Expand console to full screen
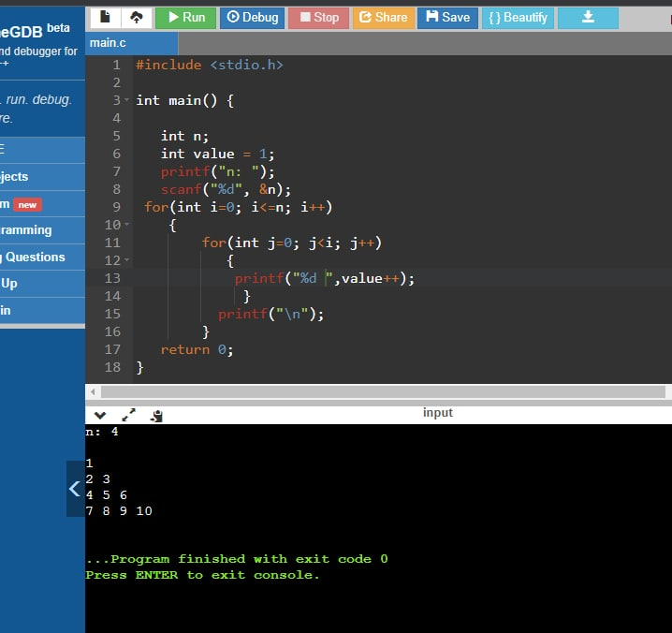 click(x=128, y=415)
